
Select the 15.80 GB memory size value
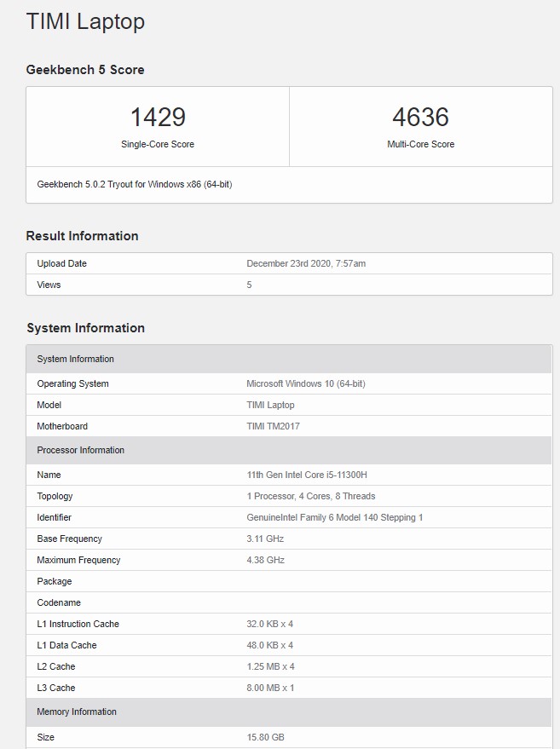265,736
